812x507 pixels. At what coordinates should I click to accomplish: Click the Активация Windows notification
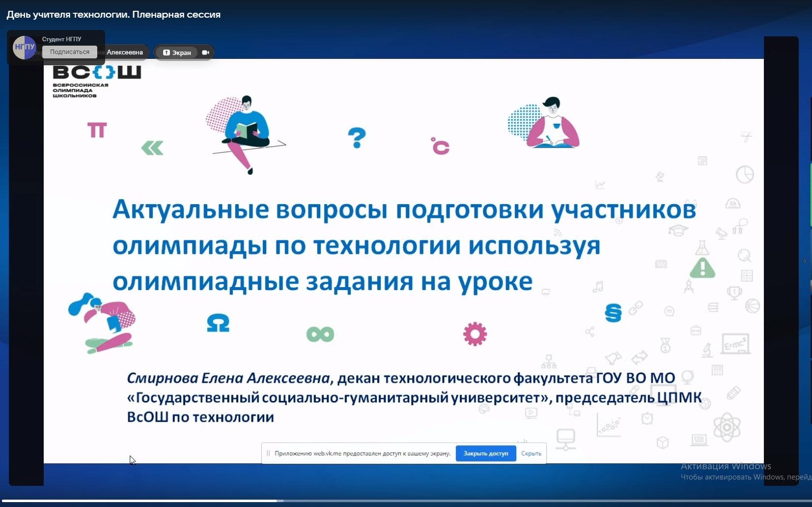tap(726, 466)
